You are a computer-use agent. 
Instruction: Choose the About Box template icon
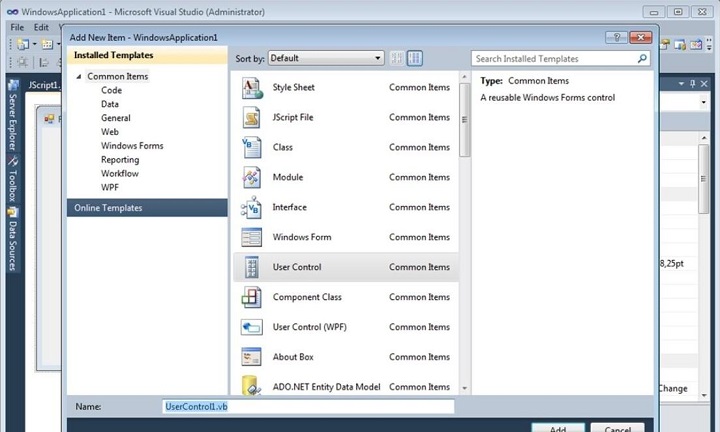click(252, 357)
